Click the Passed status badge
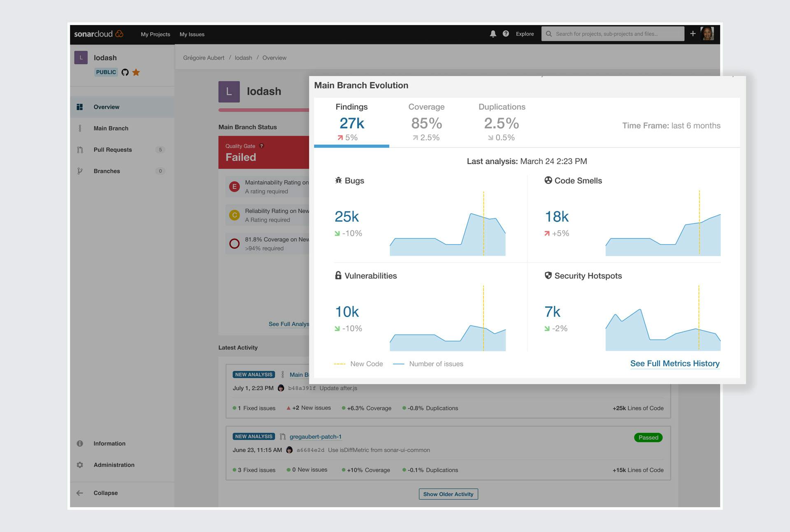Viewport: 790px width, 532px height. [648, 437]
